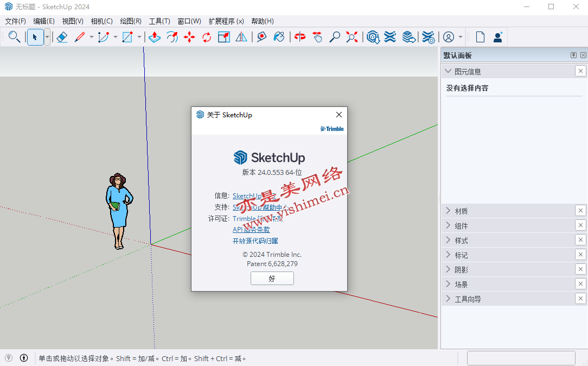This screenshot has width=588, height=366.
Task: Open the 视图(V) menu
Action: point(73,21)
